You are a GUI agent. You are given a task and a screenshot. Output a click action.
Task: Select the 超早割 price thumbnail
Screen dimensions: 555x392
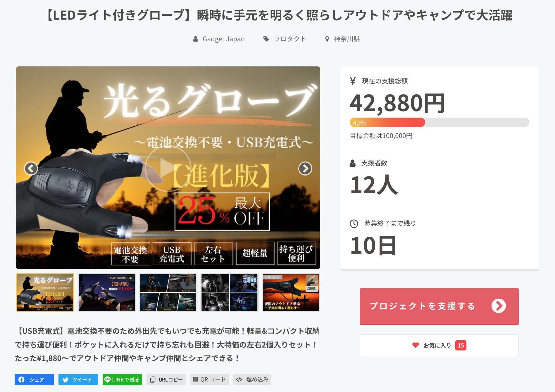pyautogui.click(x=107, y=293)
